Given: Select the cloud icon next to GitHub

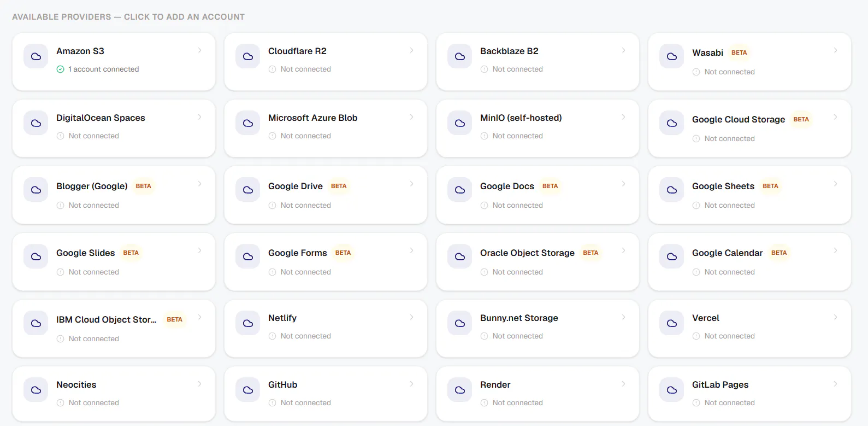Looking at the screenshot, I should (x=248, y=390).
